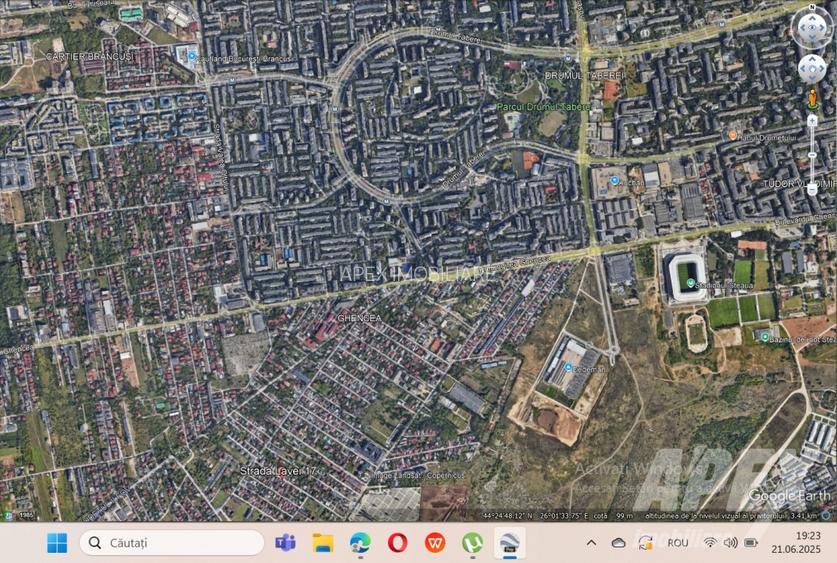The image size is (837, 563).
Task: Click the orange Parcul Drumetului placemark
Action: [x=733, y=136]
